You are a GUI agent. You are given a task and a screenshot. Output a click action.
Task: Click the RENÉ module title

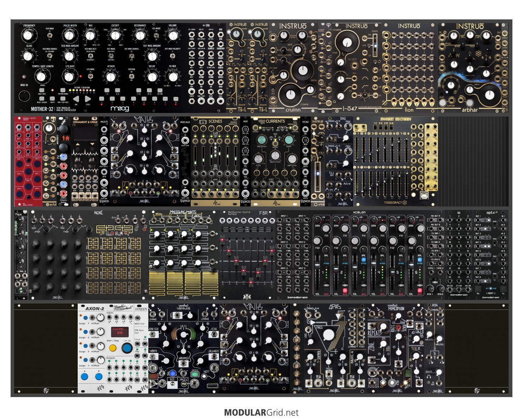click(x=99, y=213)
